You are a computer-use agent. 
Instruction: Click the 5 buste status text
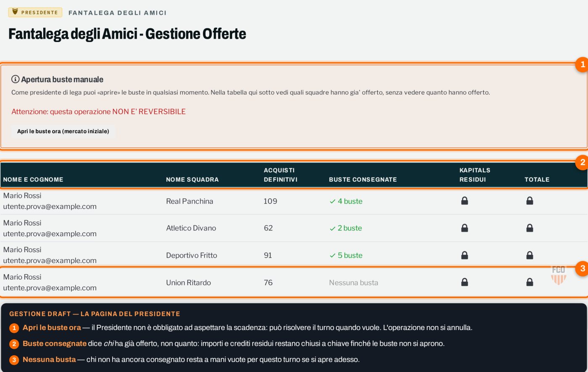pyautogui.click(x=350, y=255)
